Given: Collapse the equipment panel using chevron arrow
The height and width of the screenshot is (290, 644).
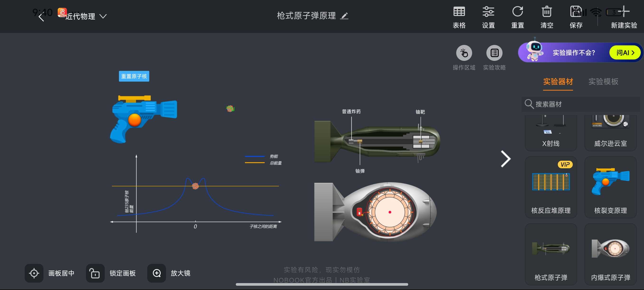Looking at the screenshot, I should (506, 159).
